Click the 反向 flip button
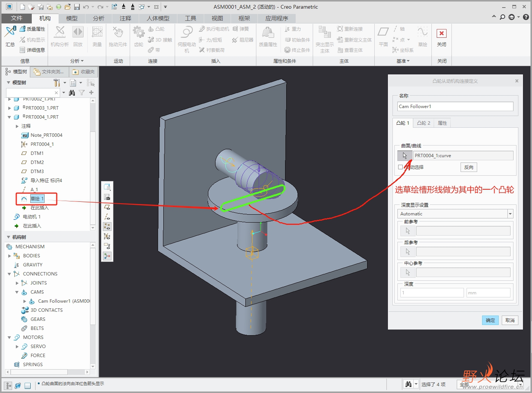Image resolution: width=532 pixels, height=393 pixels. pos(469,167)
